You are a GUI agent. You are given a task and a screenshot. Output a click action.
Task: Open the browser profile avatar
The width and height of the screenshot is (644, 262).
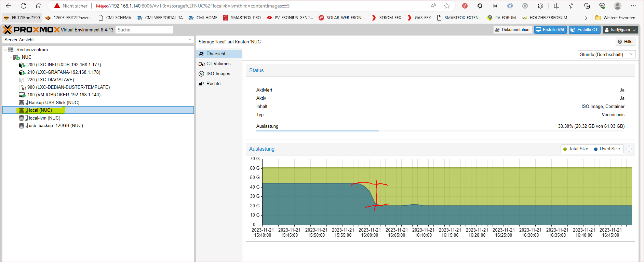[618, 6]
